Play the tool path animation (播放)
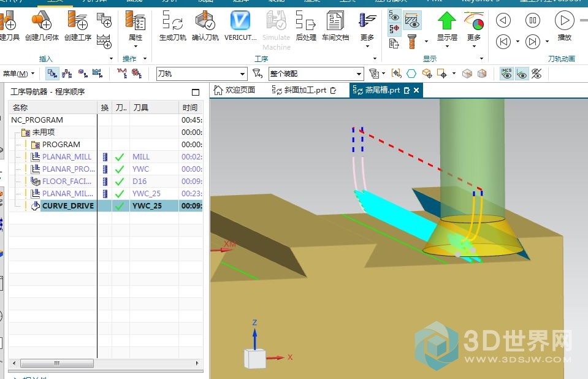The image size is (588, 379). tap(564, 20)
